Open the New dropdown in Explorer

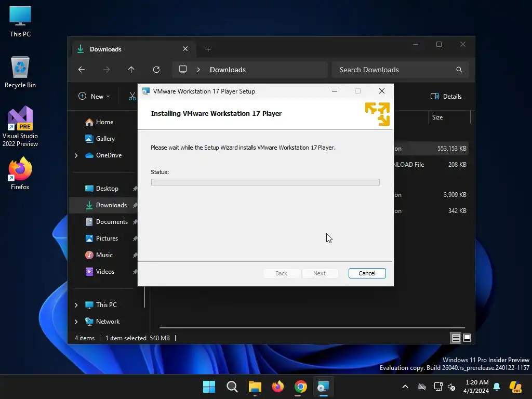[94, 96]
